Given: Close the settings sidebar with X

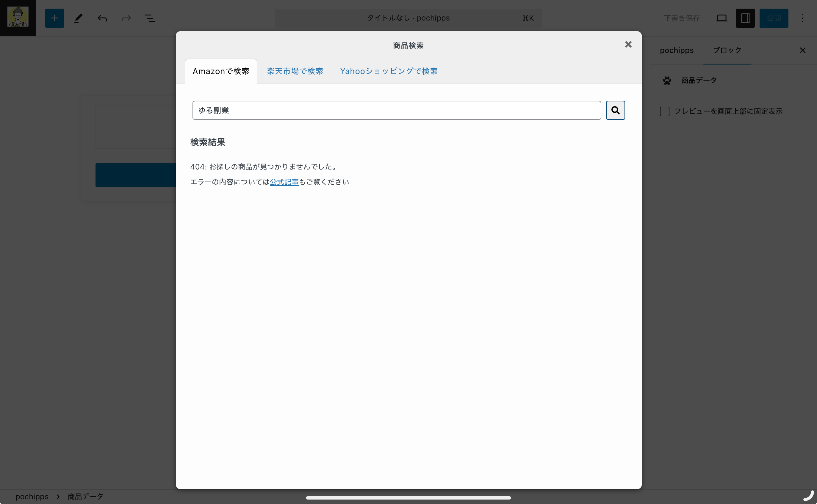Looking at the screenshot, I should pos(803,50).
